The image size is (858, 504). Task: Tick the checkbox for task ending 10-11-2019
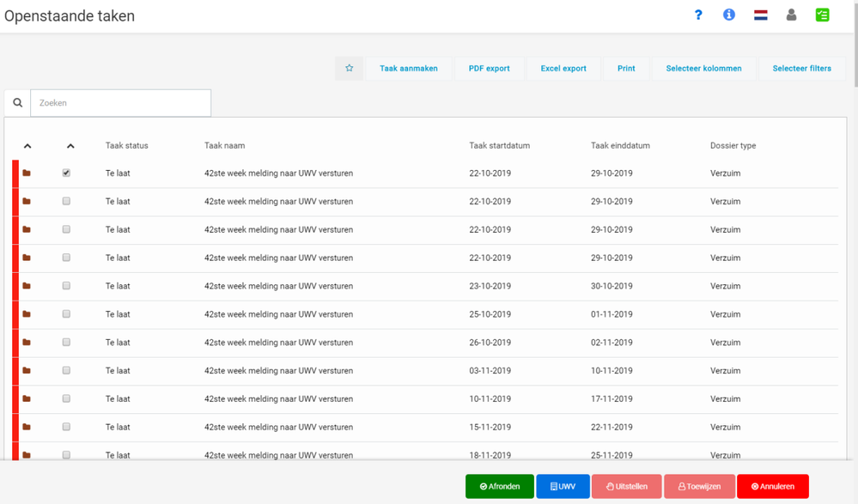pos(66,370)
